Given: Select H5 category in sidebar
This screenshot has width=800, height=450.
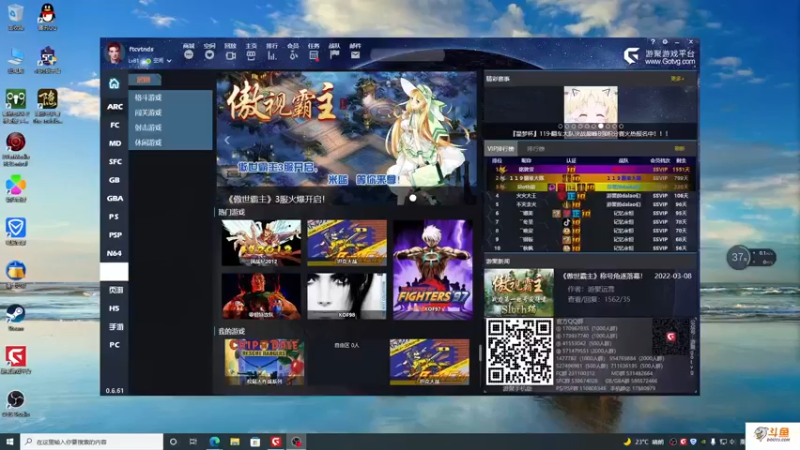Looking at the screenshot, I should click(114, 308).
